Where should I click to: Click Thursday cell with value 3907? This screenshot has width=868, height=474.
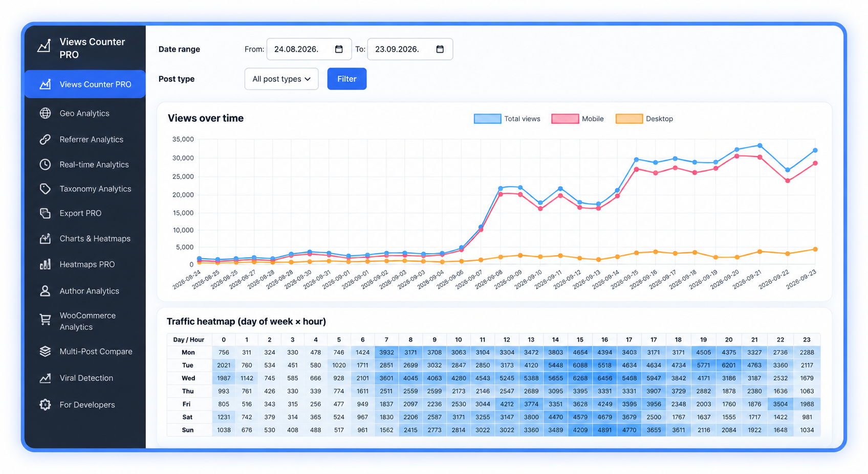click(654, 391)
